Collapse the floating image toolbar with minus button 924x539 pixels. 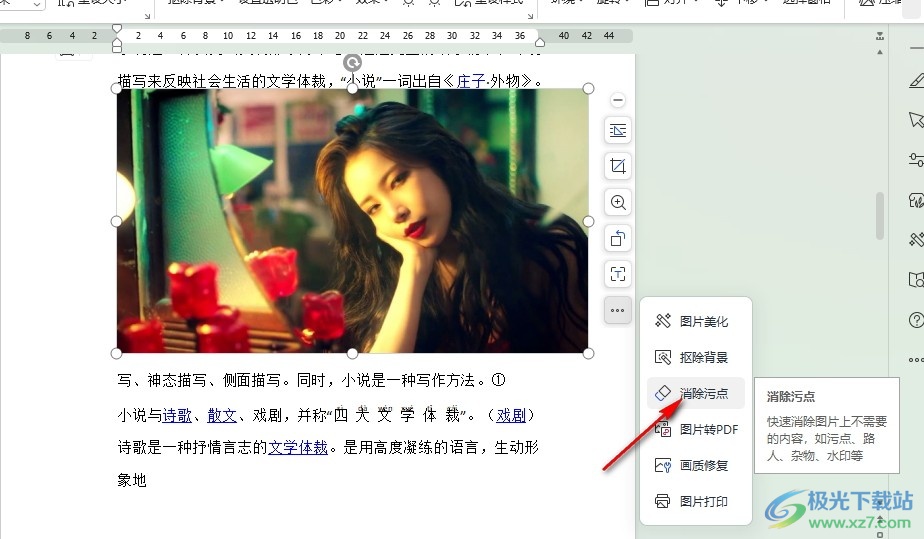coord(618,100)
